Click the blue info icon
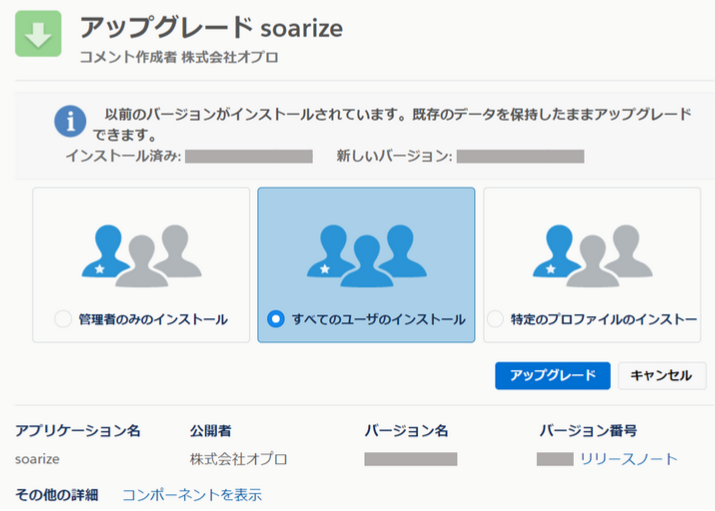 pos(70,123)
